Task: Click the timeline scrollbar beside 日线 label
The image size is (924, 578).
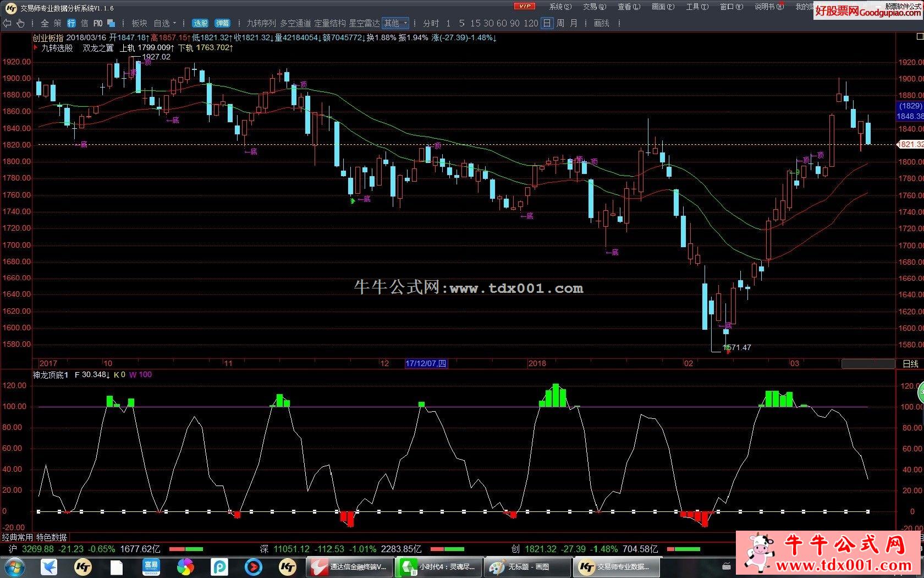Action: [868, 364]
